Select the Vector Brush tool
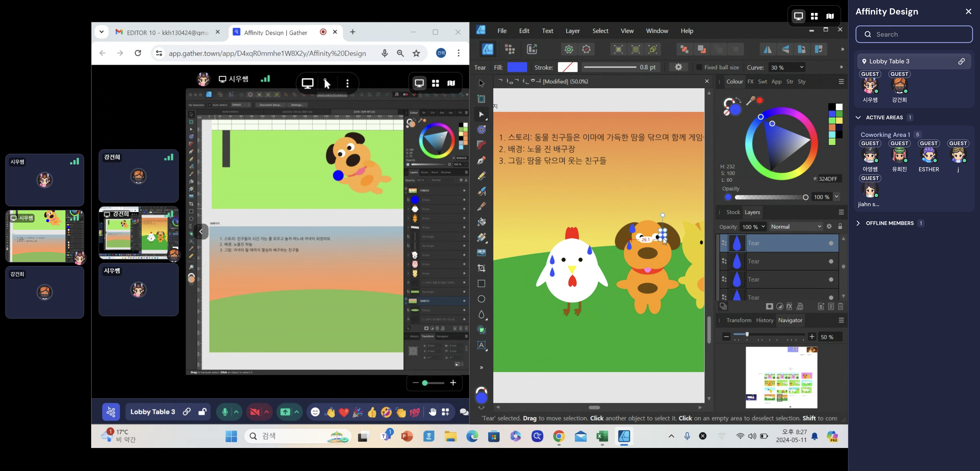This screenshot has height=471, width=980. tap(481, 191)
